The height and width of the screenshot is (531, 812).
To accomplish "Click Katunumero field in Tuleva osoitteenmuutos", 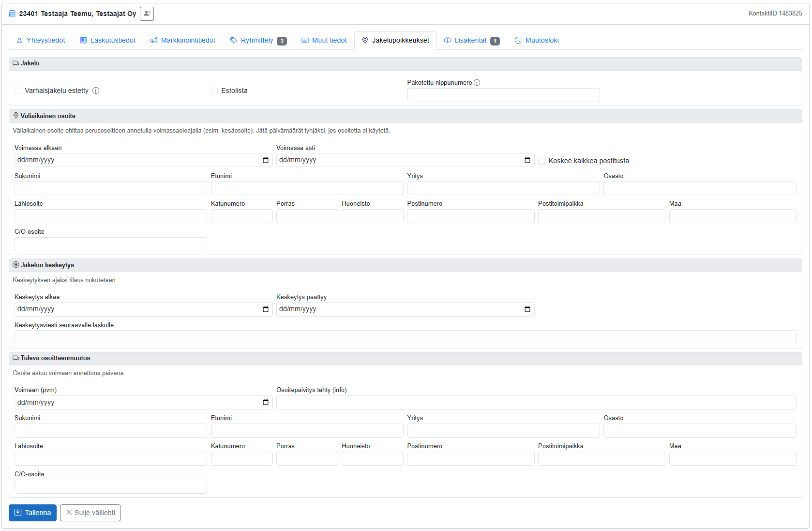I will (x=242, y=459).
